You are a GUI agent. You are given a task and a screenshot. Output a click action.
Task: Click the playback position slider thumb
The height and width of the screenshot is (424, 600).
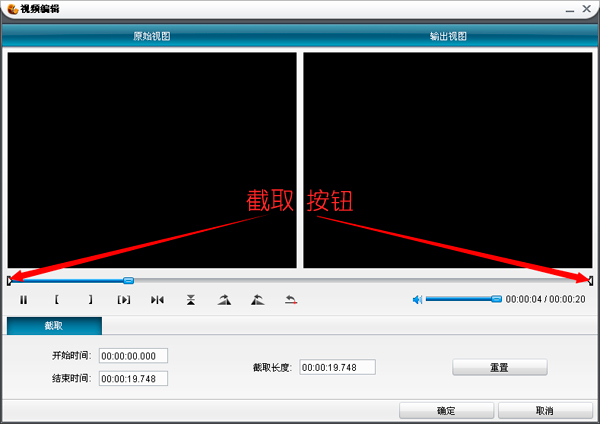click(129, 280)
